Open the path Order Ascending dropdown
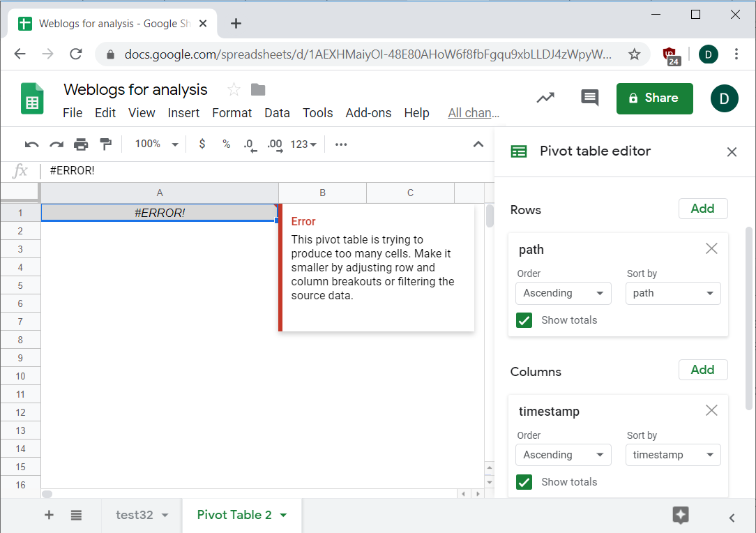Screen dimensions: 756x533 (563, 293)
